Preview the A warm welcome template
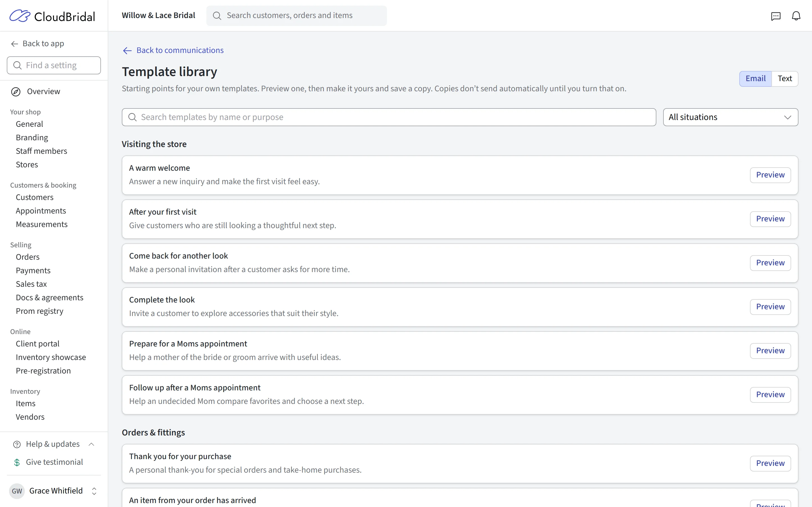Screen dimensions: 812x507 [x=770, y=175]
